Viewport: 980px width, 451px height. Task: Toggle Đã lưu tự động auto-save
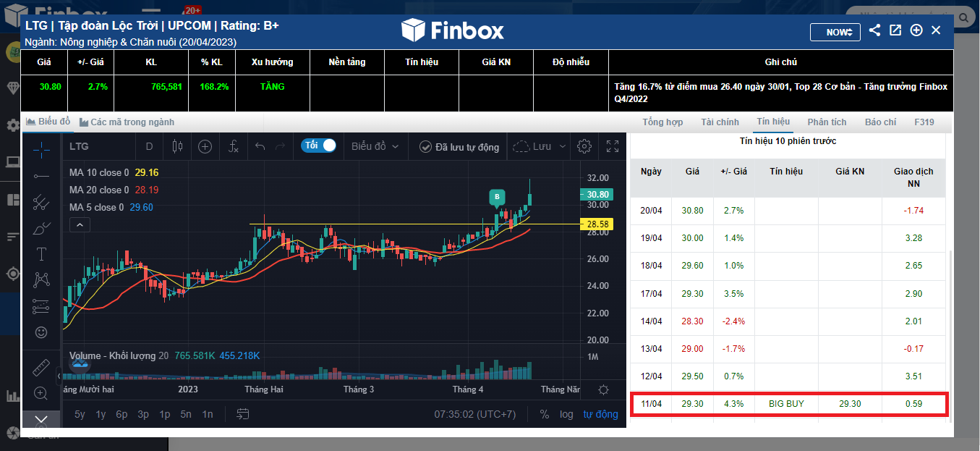tap(459, 147)
